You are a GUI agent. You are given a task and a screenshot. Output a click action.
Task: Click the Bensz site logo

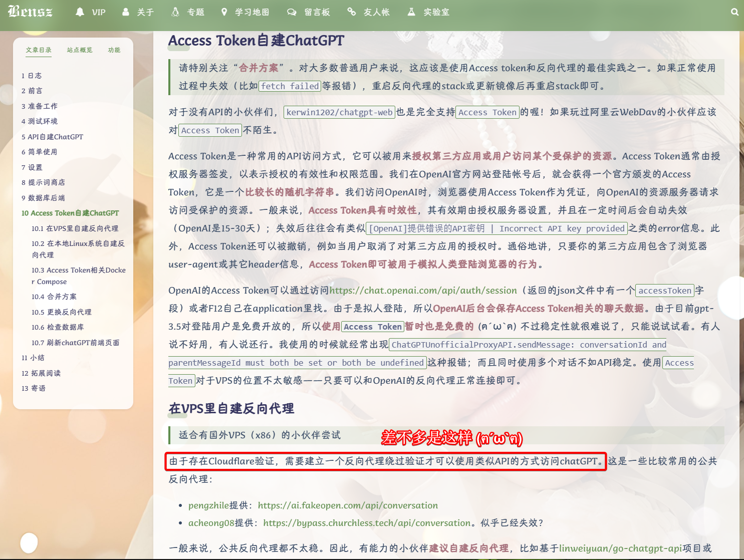tap(31, 12)
